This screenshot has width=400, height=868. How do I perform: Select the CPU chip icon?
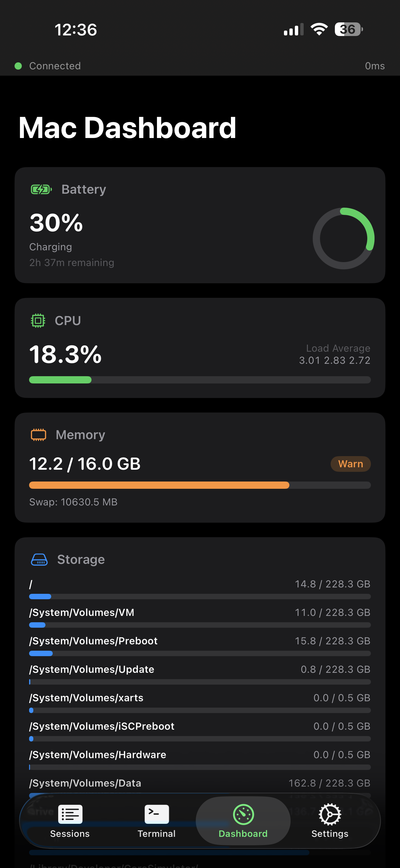(x=38, y=321)
